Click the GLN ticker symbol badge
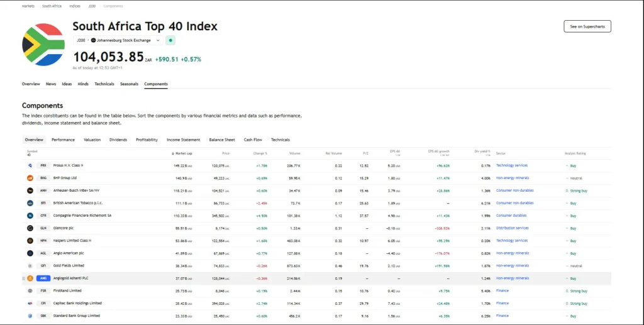644x325 pixels. pyautogui.click(x=43, y=228)
